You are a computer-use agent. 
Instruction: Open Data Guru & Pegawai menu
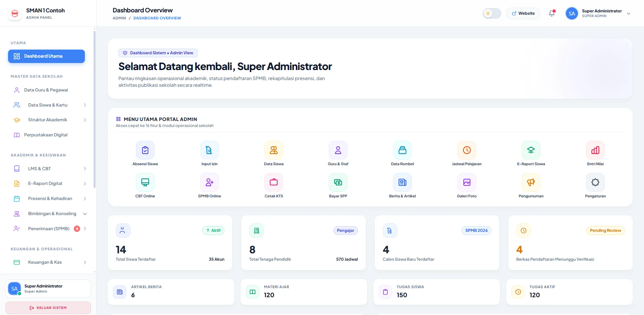[x=46, y=90]
